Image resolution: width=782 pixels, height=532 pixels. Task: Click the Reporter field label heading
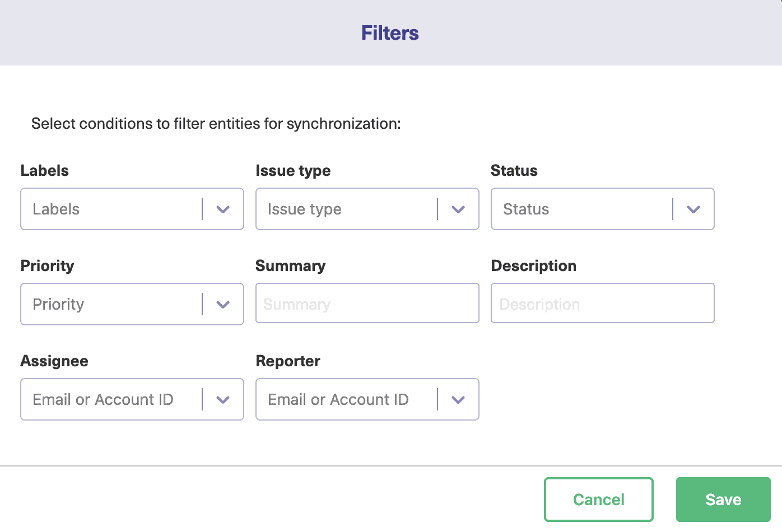pyautogui.click(x=288, y=361)
